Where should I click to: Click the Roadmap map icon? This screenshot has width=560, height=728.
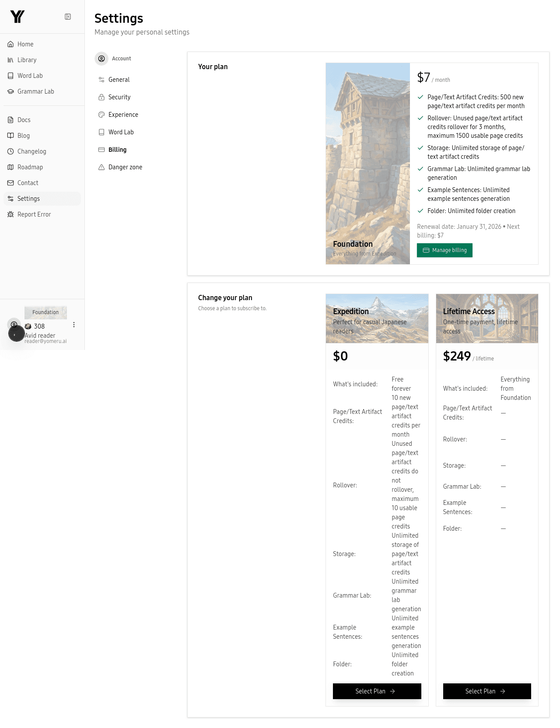(10, 167)
